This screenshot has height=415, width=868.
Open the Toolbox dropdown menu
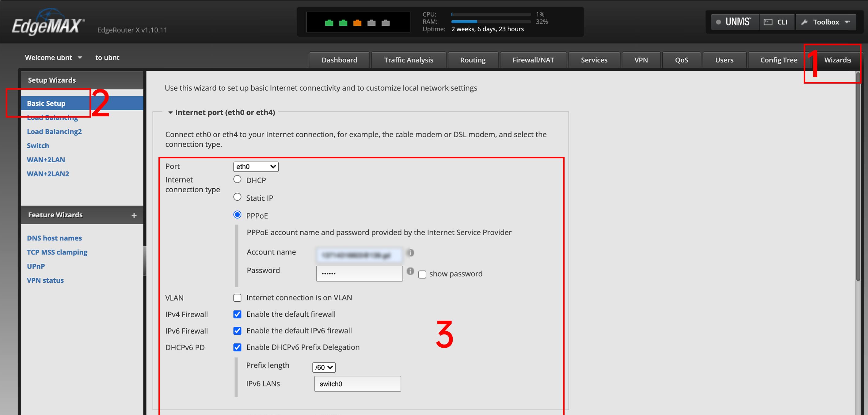[x=826, y=22]
